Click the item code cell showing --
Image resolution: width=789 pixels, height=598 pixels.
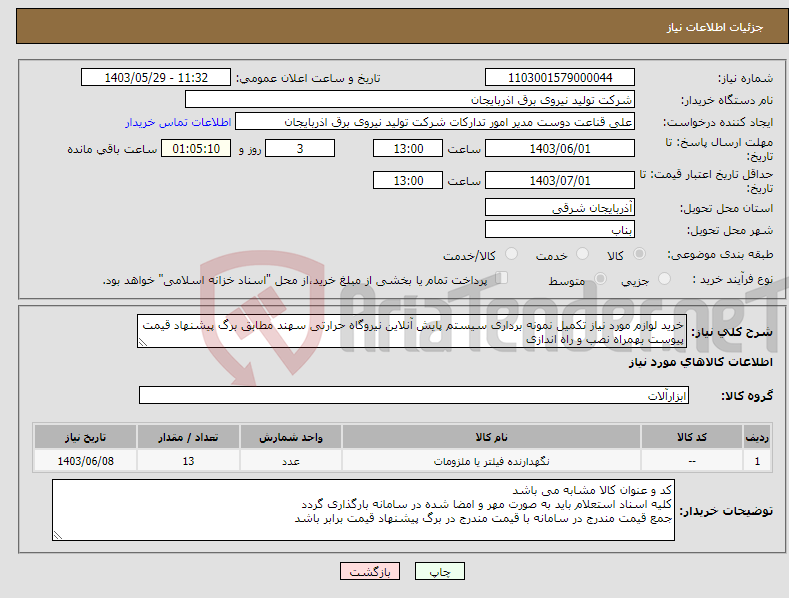692,461
